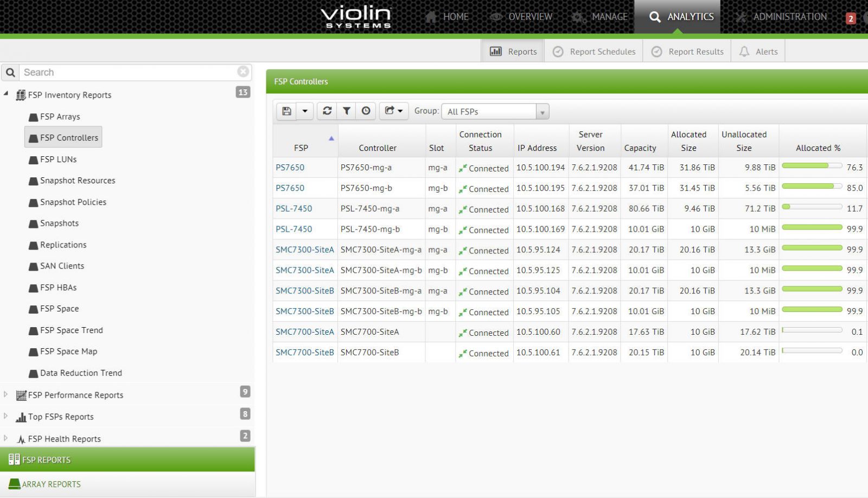Open the ADMINISTRATION menu
This screenshot has height=498, width=868.
pyautogui.click(x=781, y=17)
